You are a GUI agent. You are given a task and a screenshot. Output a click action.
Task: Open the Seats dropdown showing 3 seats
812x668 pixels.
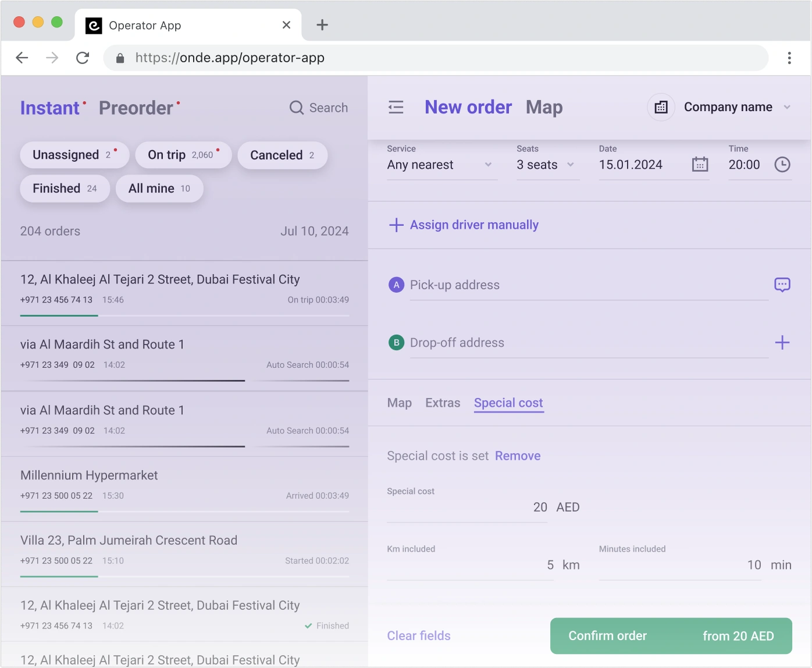tap(547, 165)
